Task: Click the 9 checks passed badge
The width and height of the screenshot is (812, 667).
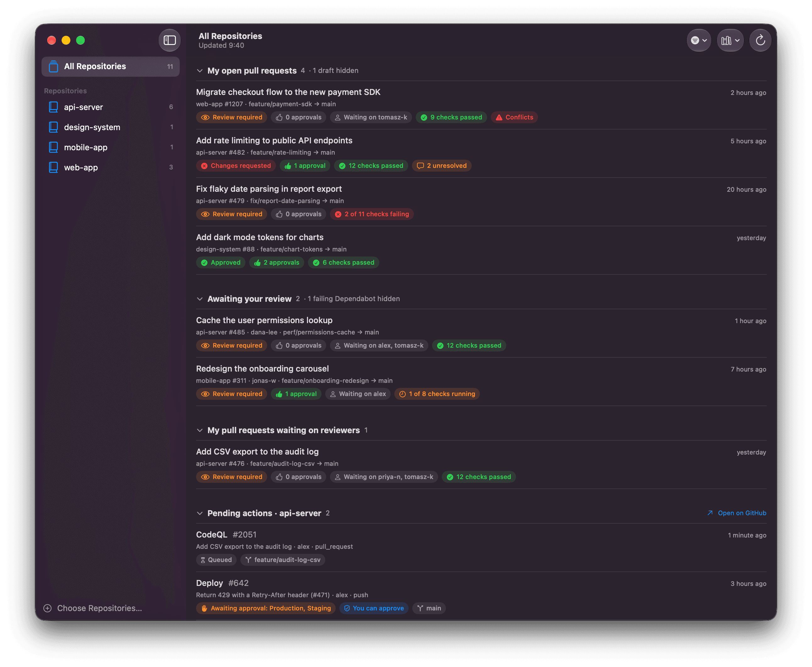Action: pyautogui.click(x=451, y=118)
